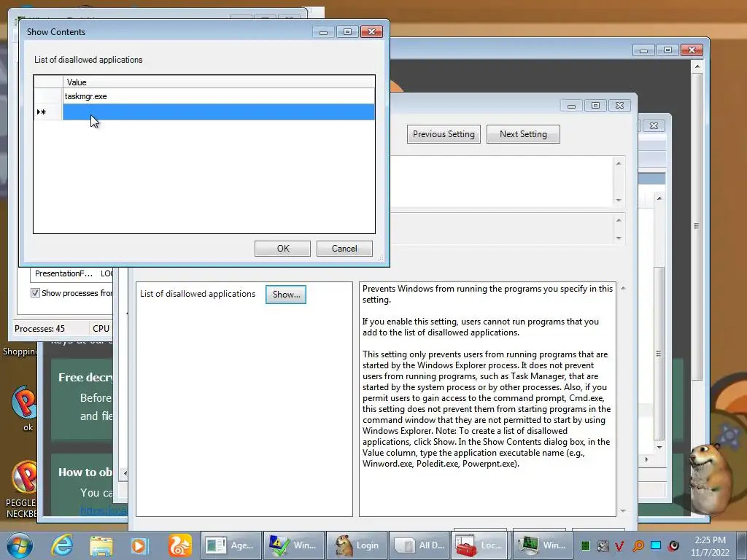This screenshot has height=560, width=747.
Task: Click the empty highlighted new value cell
Action: 219,112
